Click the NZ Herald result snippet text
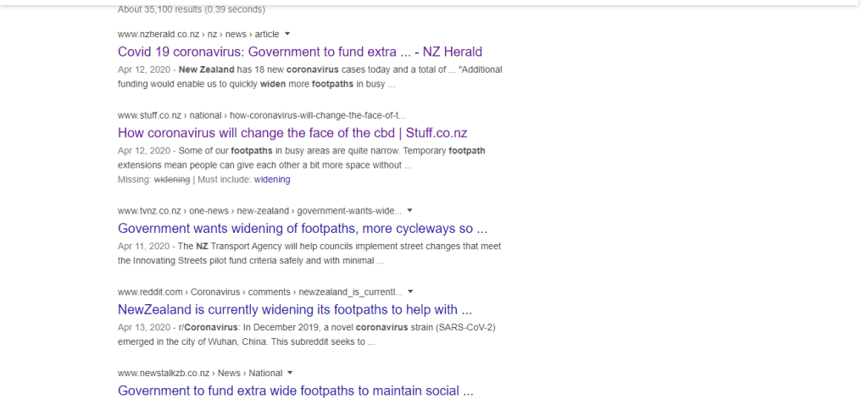This screenshot has height=405, width=868. point(309,76)
